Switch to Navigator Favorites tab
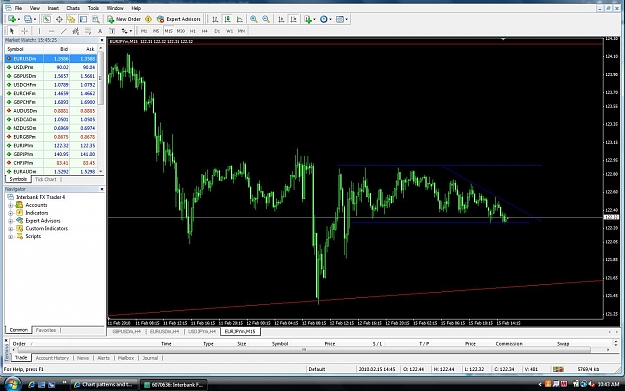Screen dimensions: 625x391 click(x=46, y=330)
